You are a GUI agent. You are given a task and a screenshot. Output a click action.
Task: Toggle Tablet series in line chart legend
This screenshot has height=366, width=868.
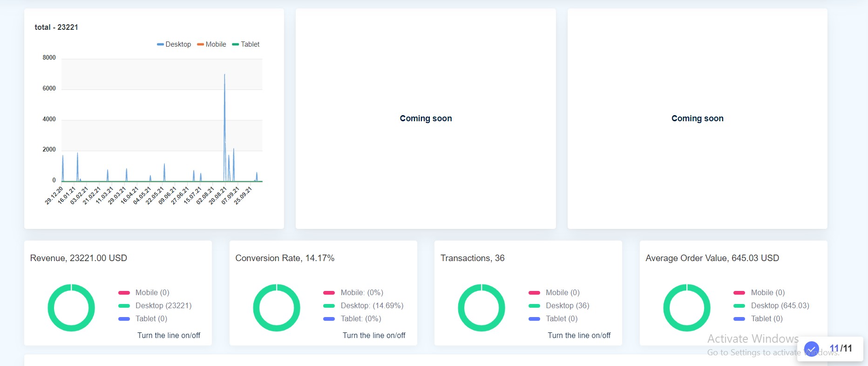tap(246, 44)
